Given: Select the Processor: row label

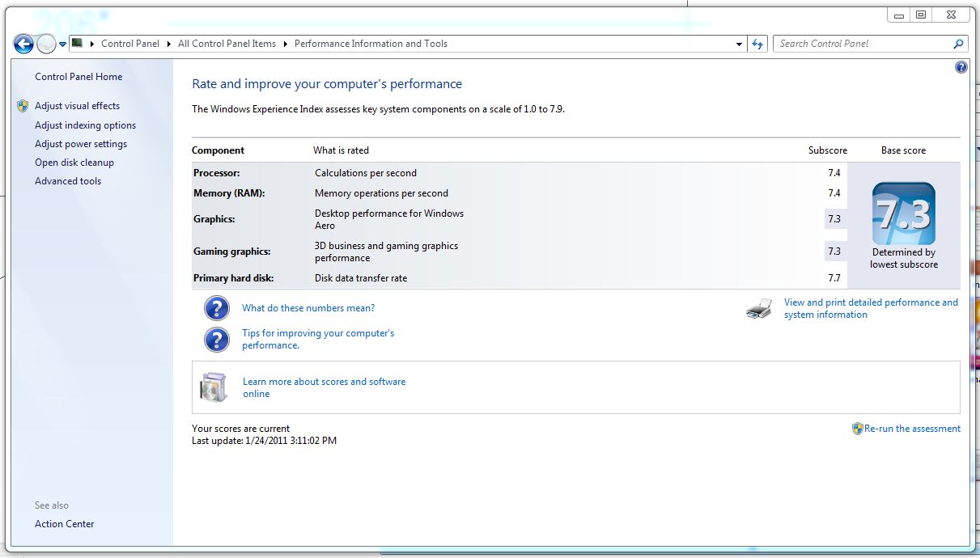Looking at the screenshot, I should pyautogui.click(x=217, y=173).
